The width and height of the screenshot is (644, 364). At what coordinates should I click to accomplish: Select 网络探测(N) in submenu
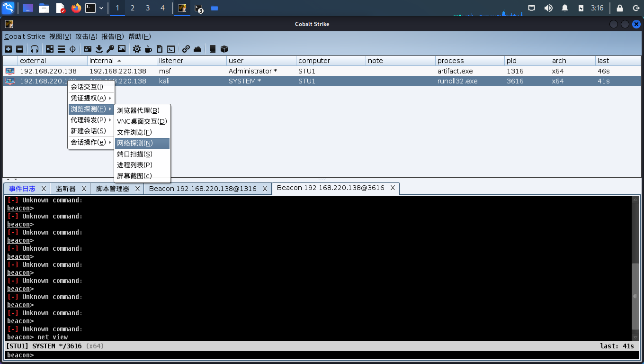tap(142, 143)
